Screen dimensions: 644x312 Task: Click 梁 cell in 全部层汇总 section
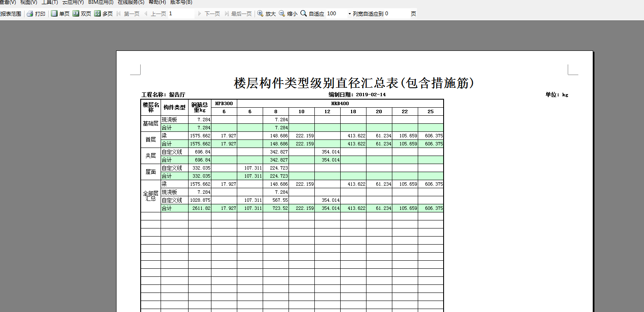pos(175,184)
